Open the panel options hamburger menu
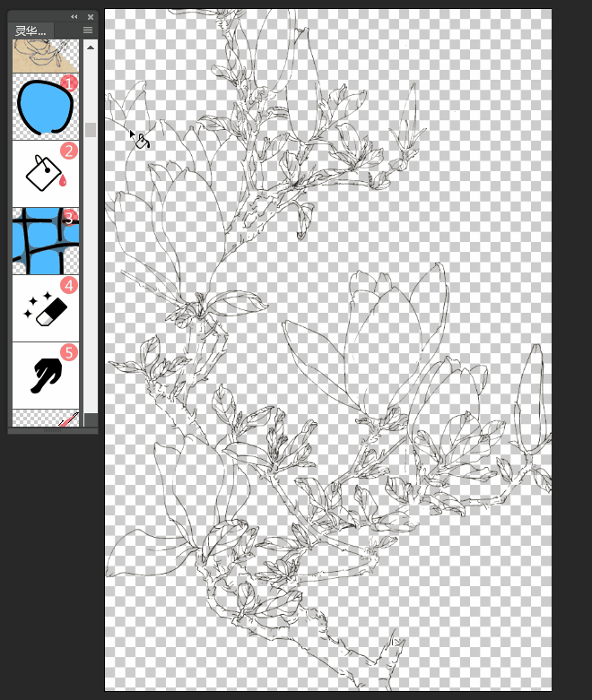592x700 pixels. tap(88, 30)
